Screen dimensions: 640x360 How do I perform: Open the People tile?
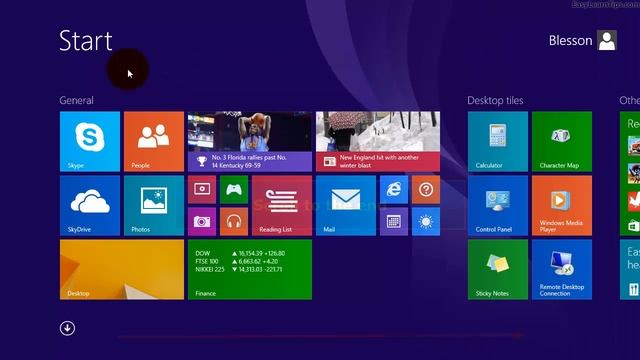pos(154,141)
